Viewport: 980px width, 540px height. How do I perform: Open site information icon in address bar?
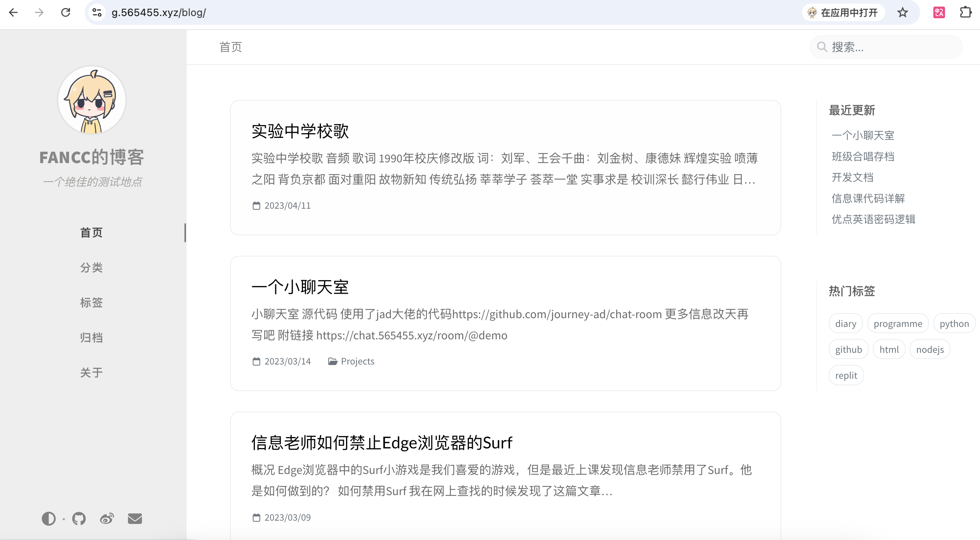click(97, 12)
